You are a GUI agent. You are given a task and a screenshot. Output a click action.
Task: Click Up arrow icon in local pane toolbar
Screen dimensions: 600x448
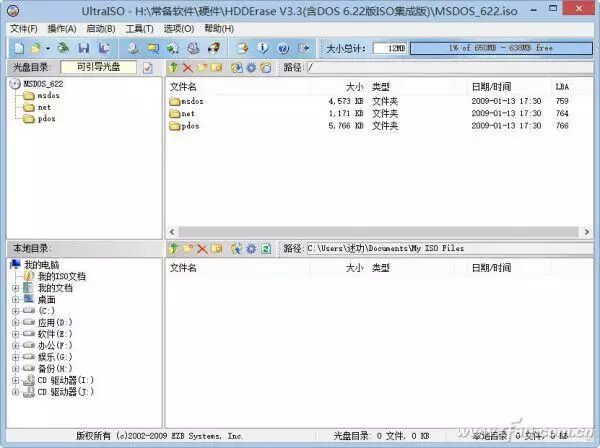[x=173, y=249]
